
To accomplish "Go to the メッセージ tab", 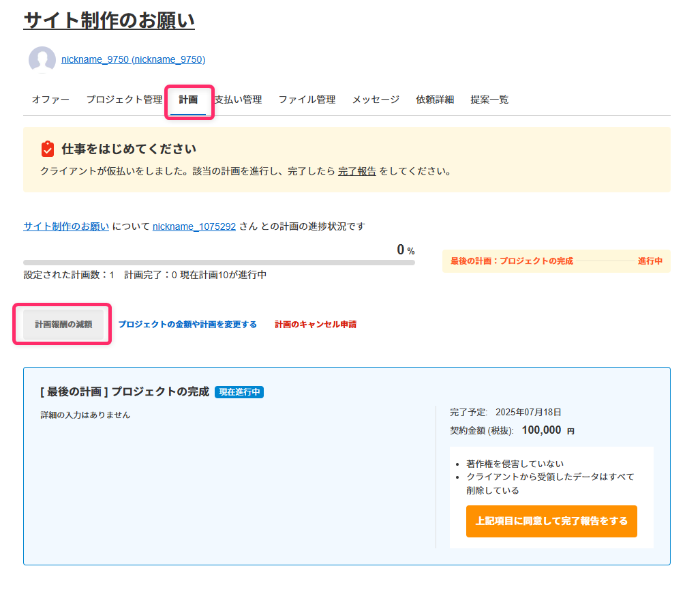I will pyautogui.click(x=375, y=99).
